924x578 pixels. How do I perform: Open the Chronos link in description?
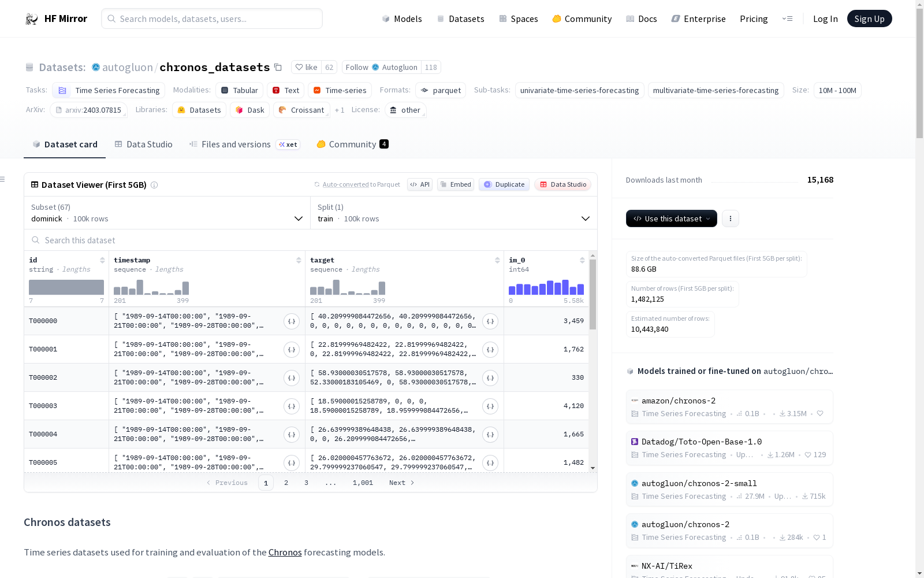tap(285, 552)
